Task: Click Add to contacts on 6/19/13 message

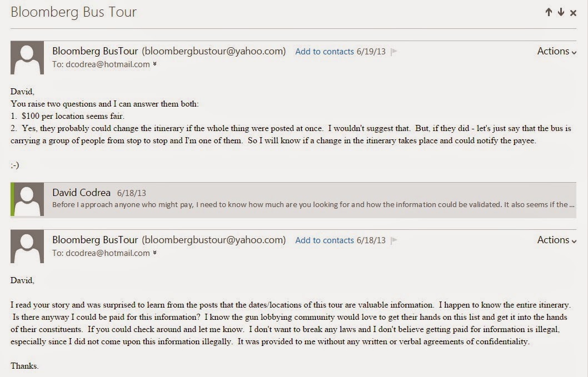Action: (x=325, y=52)
